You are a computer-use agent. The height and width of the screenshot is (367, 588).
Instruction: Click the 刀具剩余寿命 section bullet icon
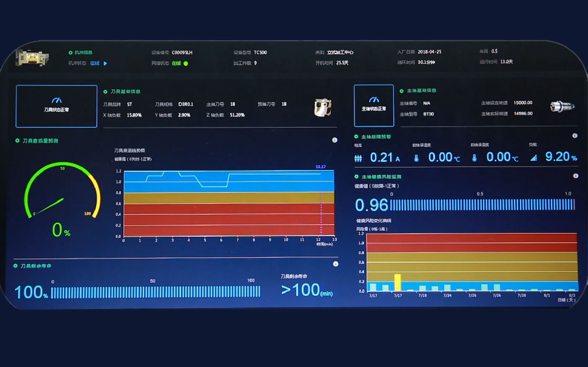(x=16, y=266)
